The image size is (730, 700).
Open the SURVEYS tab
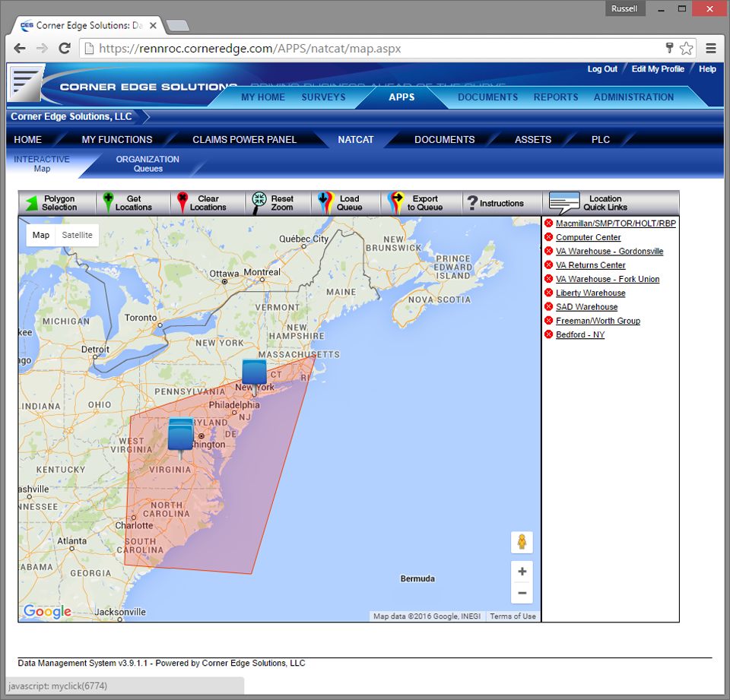(x=324, y=97)
